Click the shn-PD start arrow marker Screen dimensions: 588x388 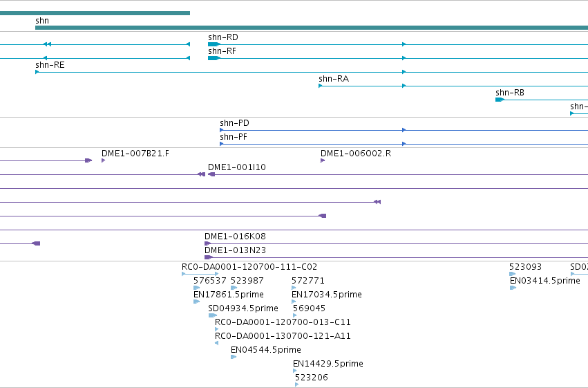222,130
